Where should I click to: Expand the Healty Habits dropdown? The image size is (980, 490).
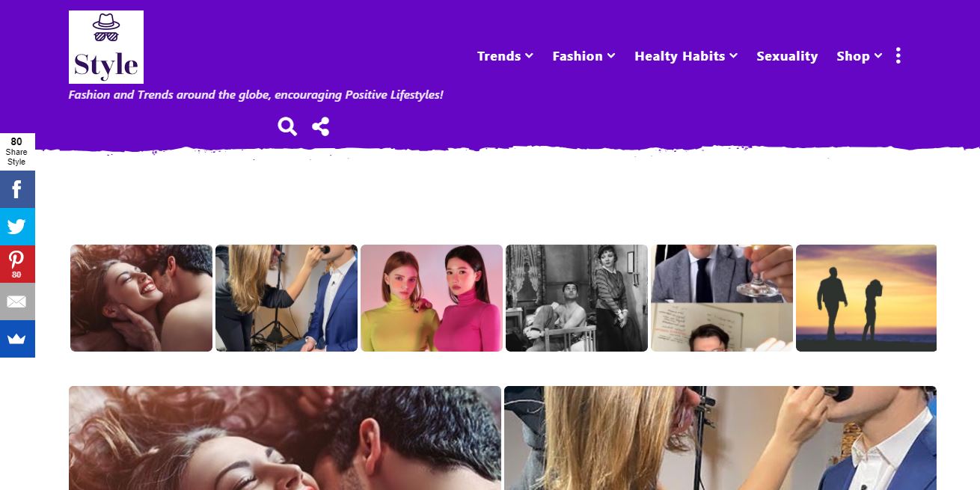686,56
